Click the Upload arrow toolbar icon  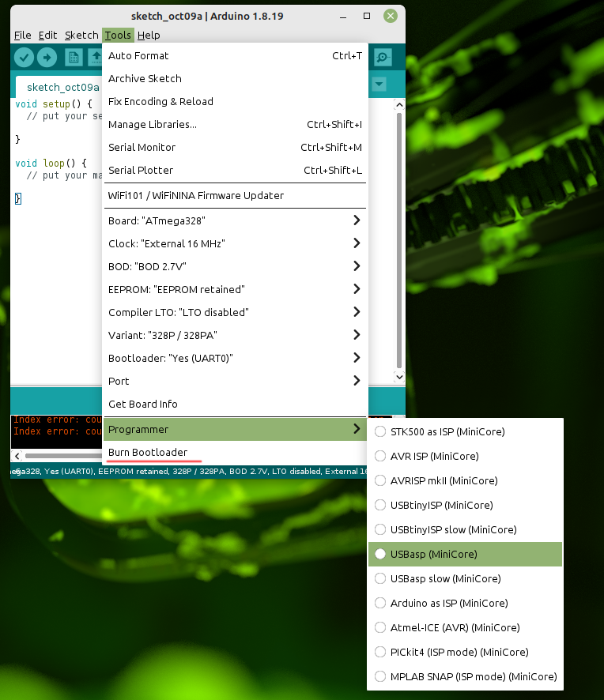tap(47, 57)
